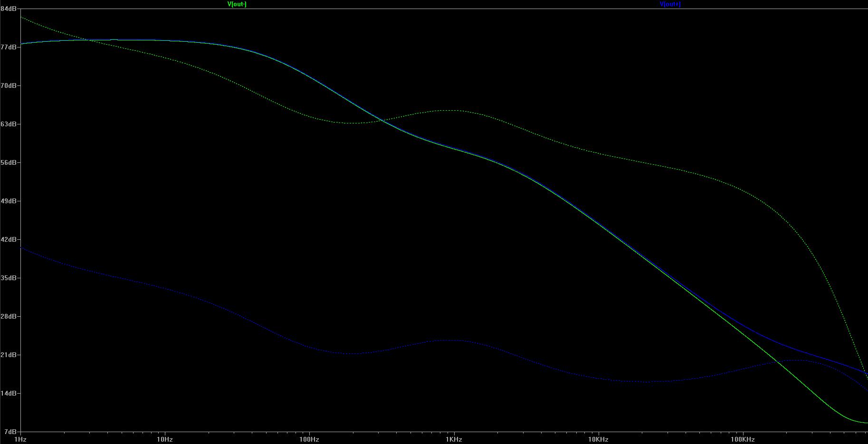Select the blue V(out+) trace label

pyautogui.click(x=670, y=4)
